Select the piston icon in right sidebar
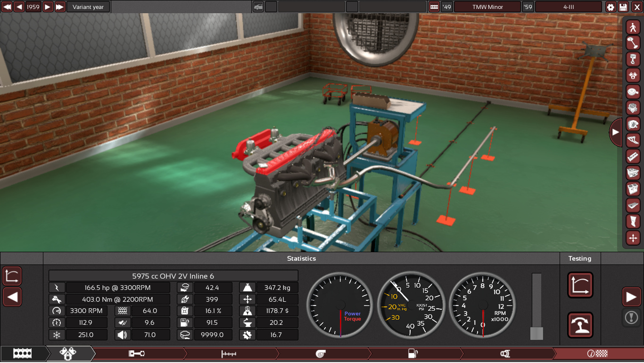The height and width of the screenshot is (363, 644). pos(633,59)
